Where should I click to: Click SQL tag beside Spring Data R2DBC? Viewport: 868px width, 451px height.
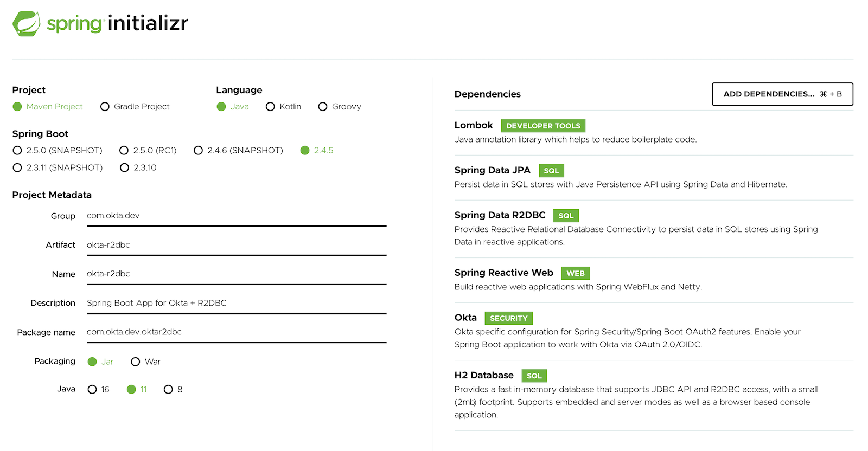coord(566,216)
